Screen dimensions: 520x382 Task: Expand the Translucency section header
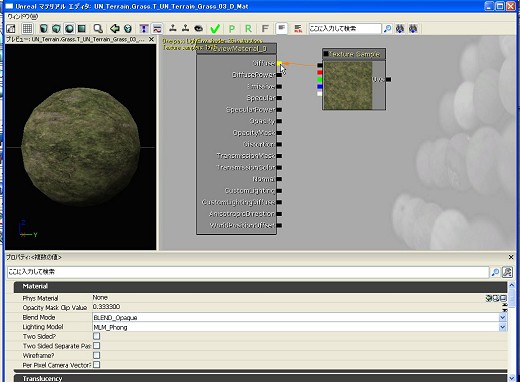[x=260, y=378]
